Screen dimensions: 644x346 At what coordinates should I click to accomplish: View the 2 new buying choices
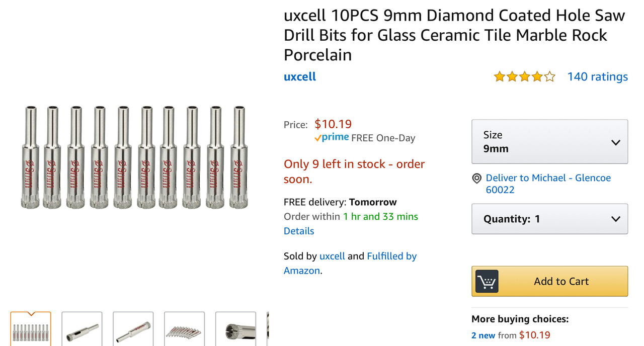coord(484,335)
